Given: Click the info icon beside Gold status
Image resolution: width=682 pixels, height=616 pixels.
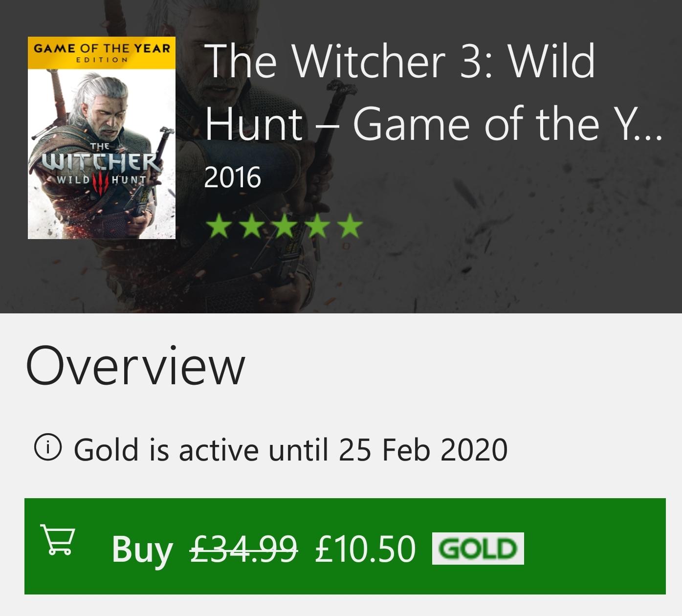Looking at the screenshot, I should tap(48, 446).
